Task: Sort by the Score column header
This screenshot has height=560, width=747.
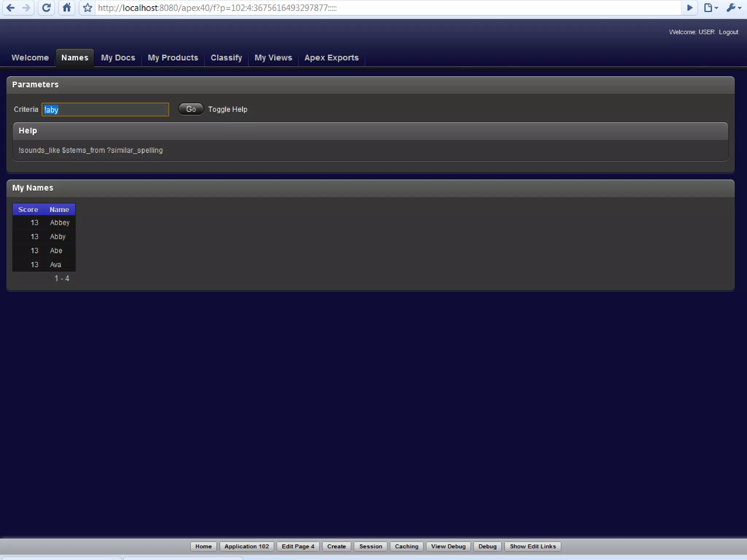Action: click(28, 210)
